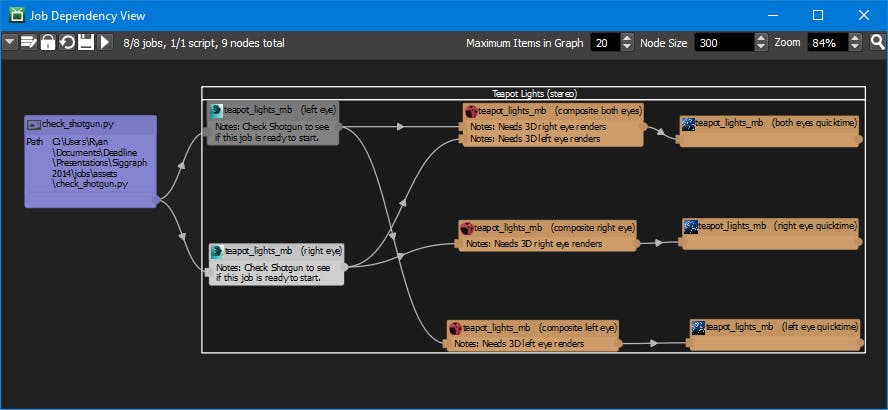Select the (left eye quicktime) node title
Screen dimensions: 888x410
[783, 327]
